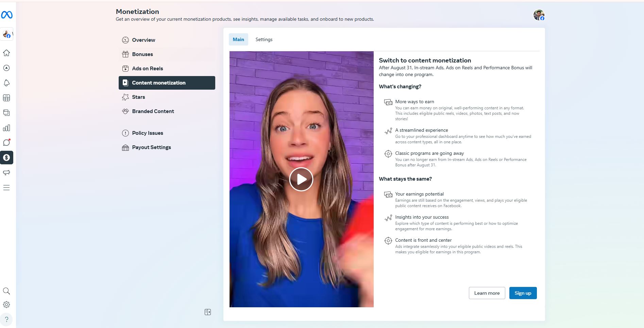Switch to the Main tab
Image resolution: width=644 pixels, height=328 pixels.
click(238, 39)
